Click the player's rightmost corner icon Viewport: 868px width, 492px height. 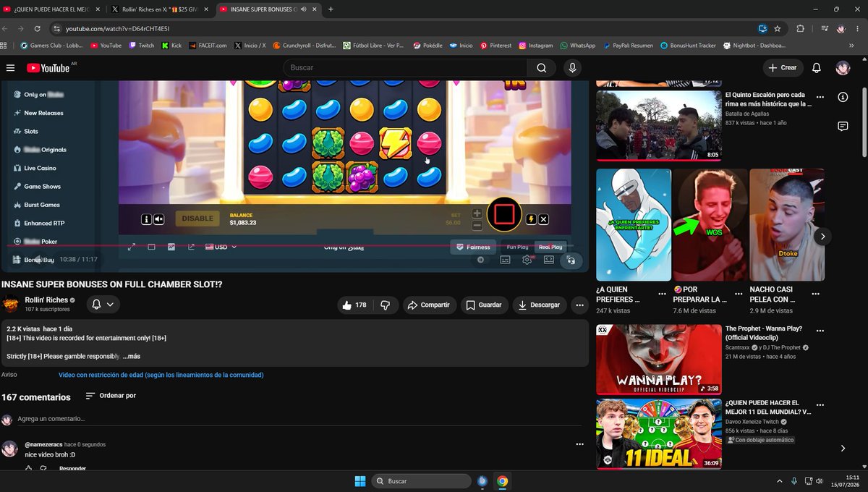(x=571, y=260)
